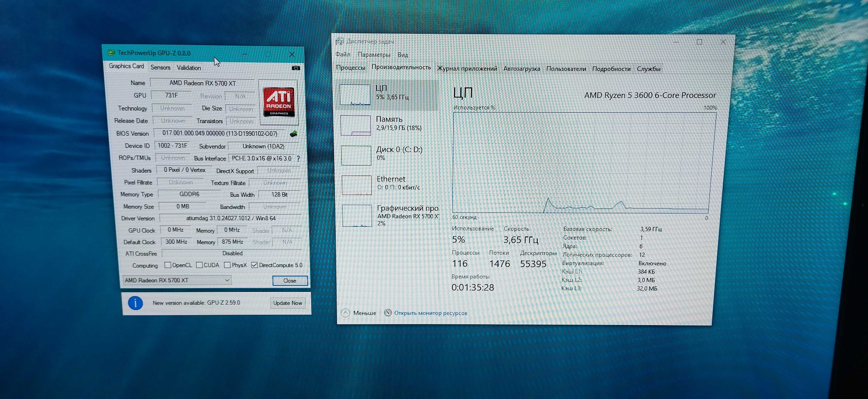Close the GPU-Z window
The width and height of the screenshot is (868, 399).
pos(292,54)
